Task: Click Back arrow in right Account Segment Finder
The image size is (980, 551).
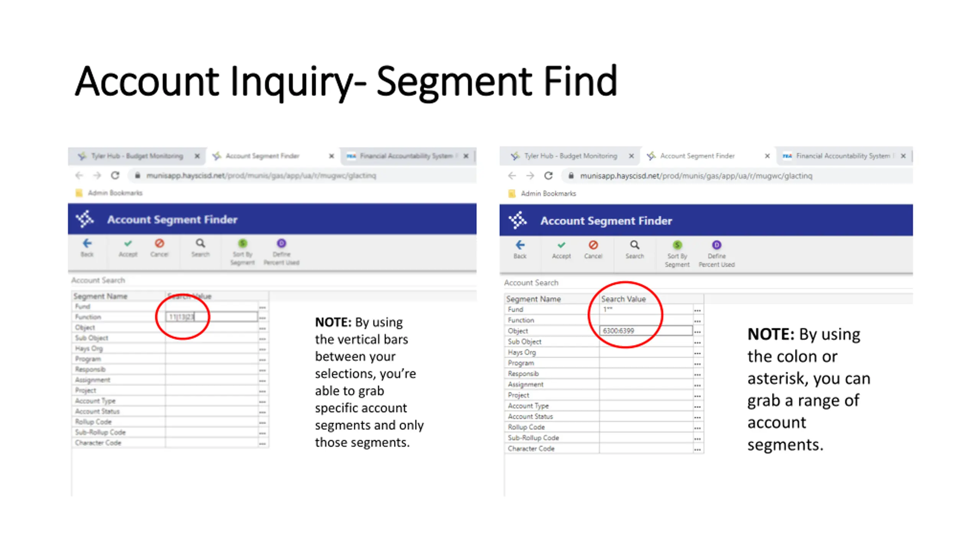Action: point(520,249)
